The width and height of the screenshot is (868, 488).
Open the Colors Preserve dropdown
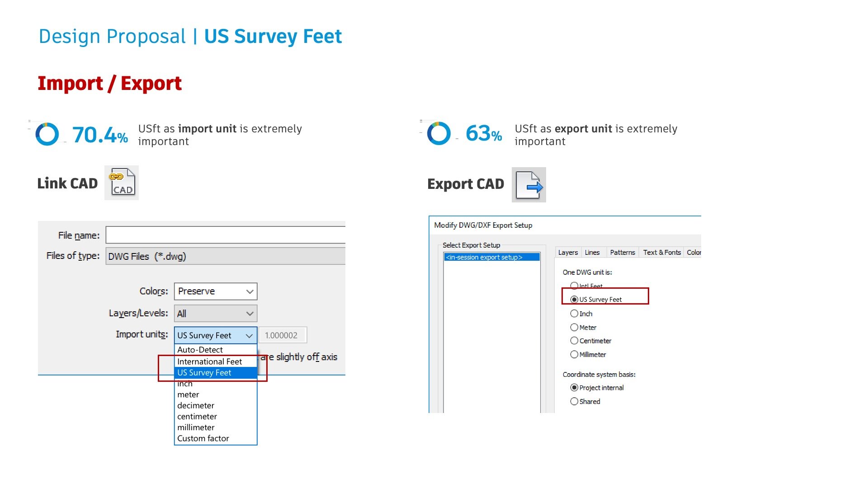[x=215, y=291]
